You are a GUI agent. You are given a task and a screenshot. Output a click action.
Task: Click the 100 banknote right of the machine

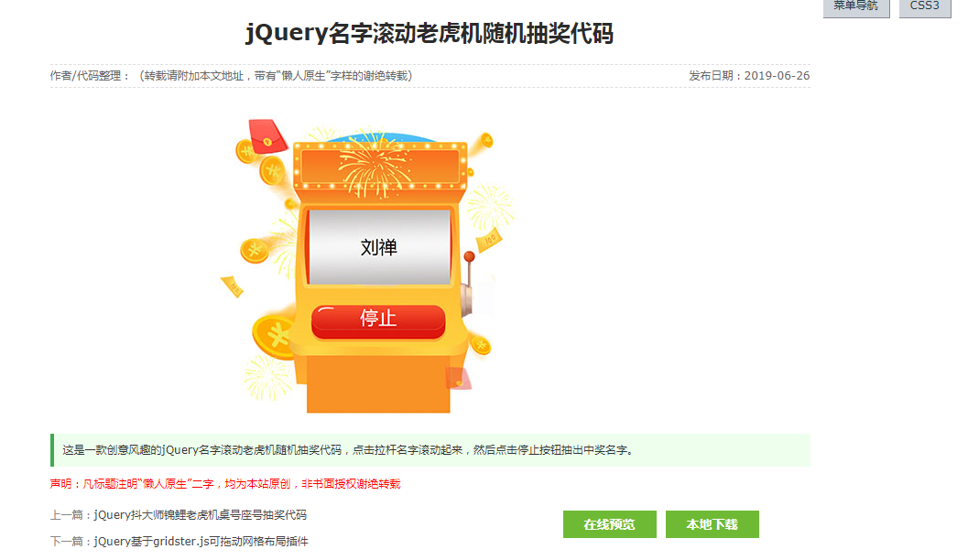pyautogui.click(x=488, y=240)
